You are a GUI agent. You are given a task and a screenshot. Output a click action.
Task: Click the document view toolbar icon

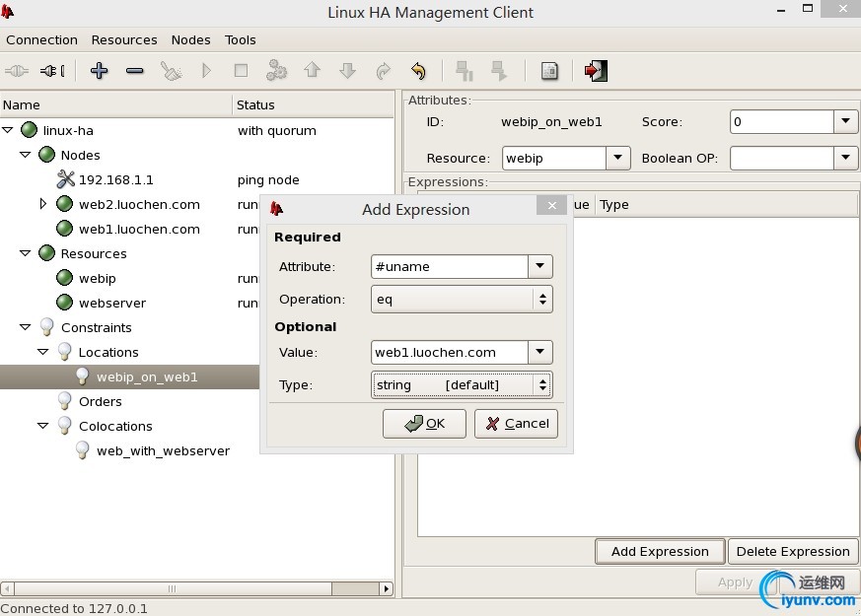click(549, 71)
